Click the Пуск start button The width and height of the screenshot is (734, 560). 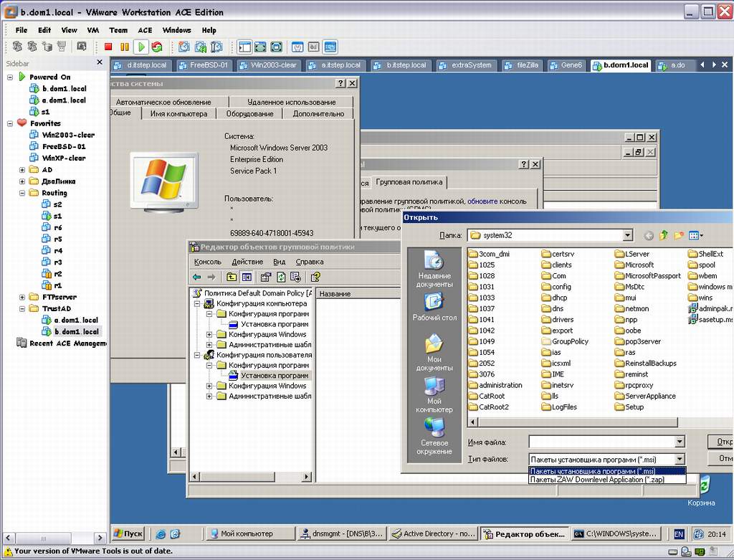click(128, 533)
